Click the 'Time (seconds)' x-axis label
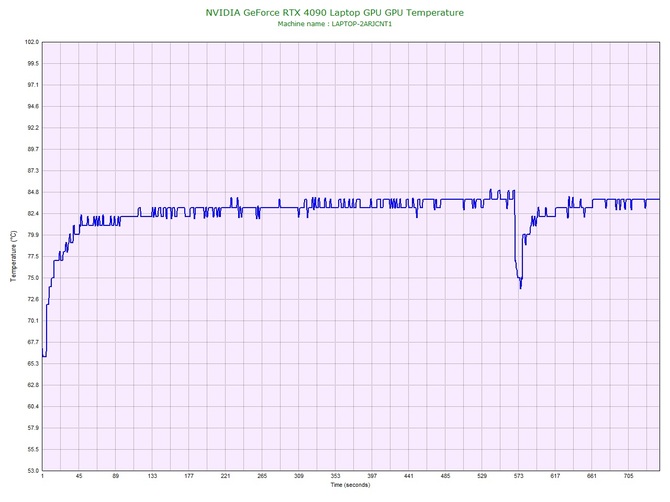 coord(350,485)
